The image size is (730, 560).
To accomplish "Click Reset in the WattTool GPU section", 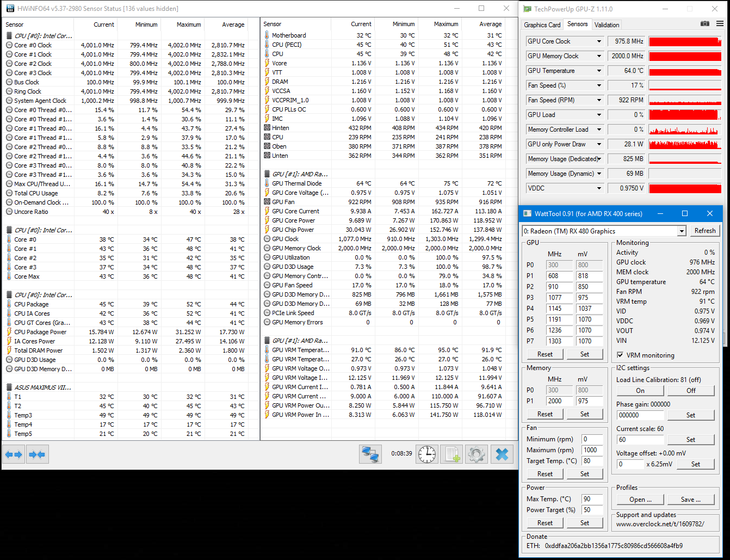I will pyautogui.click(x=545, y=354).
